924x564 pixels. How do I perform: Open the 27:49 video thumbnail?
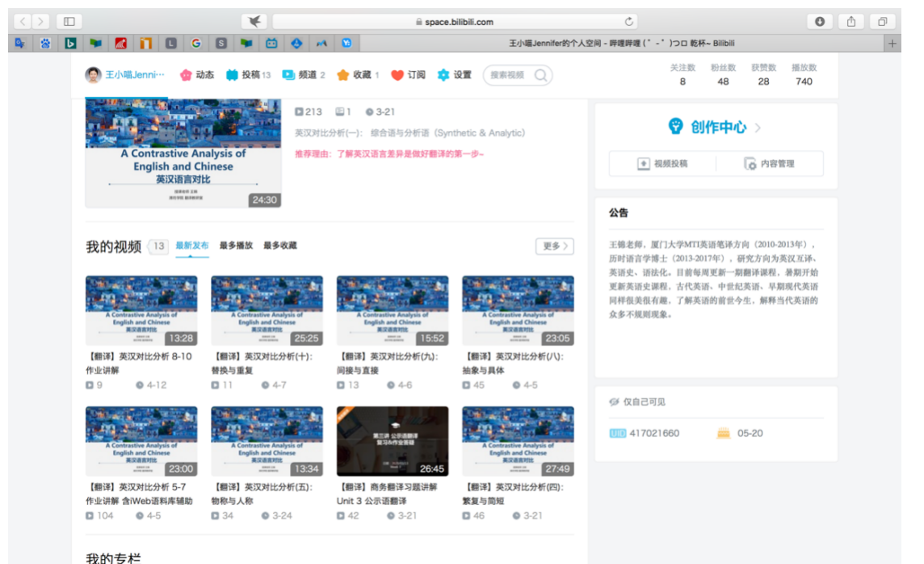(518, 441)
